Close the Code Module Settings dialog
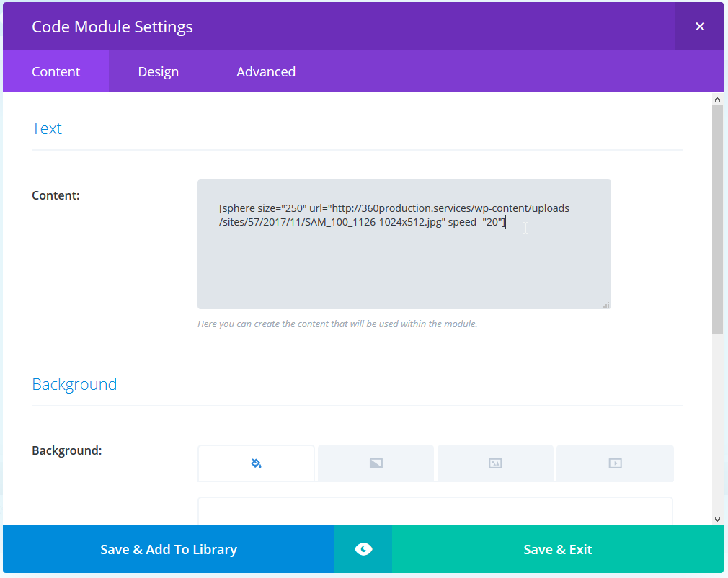 point(699,27)
